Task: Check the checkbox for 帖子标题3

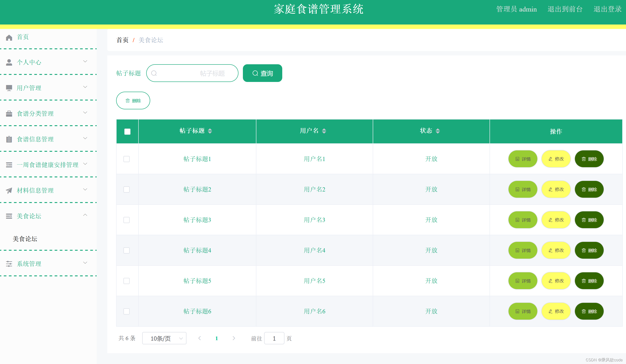Action: point(127,220)
